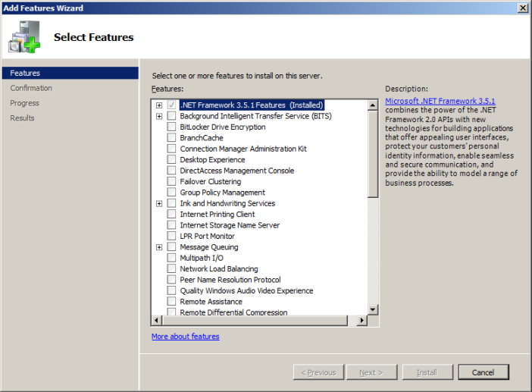Click the vertical scrollbar thumb in features list
Screen dimensions: 532x392
click(x=373, y=154)
